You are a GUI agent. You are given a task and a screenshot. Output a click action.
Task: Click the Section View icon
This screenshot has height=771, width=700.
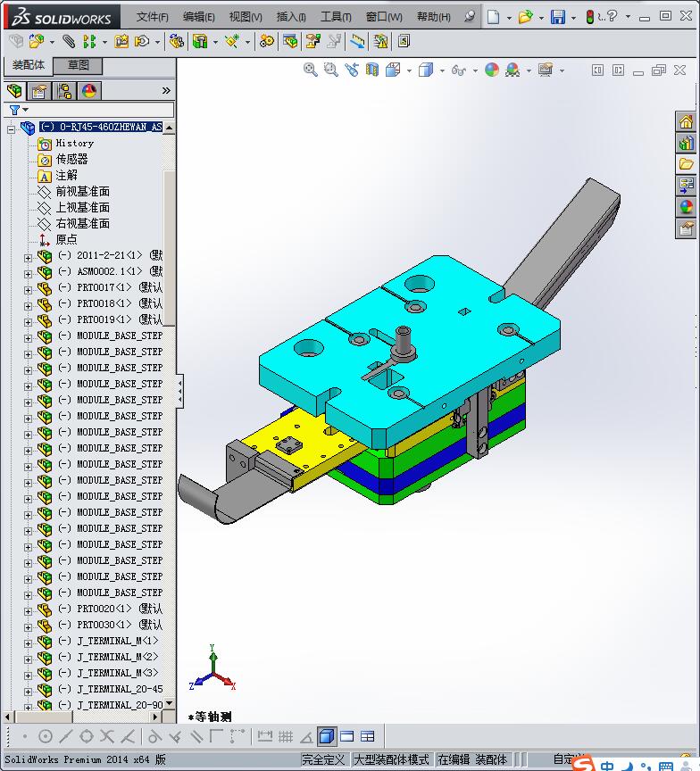(372, 70)
